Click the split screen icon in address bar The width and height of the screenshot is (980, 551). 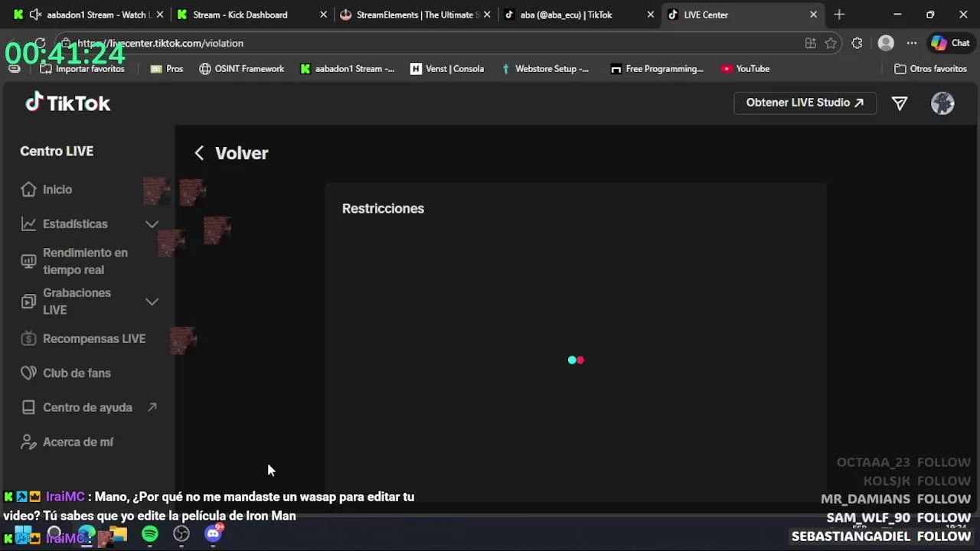click(x=811, y=44)
